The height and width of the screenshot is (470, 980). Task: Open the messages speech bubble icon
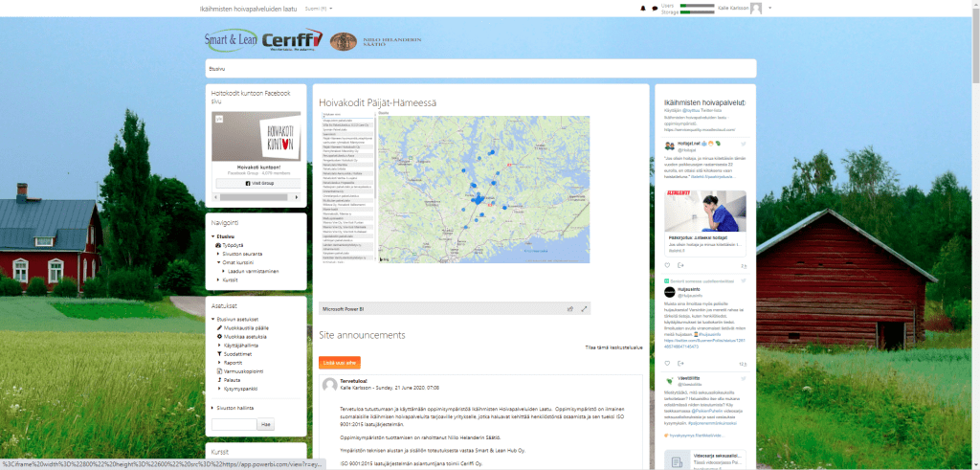[x=655, y=9]
